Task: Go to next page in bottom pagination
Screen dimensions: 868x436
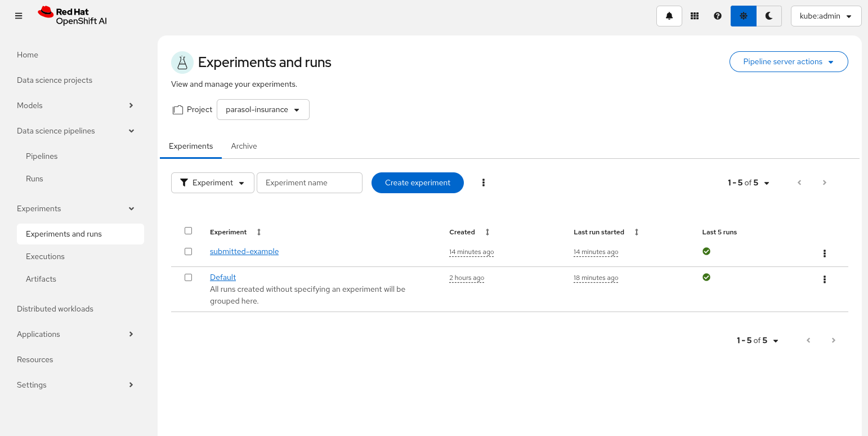Action: [834, 340]
